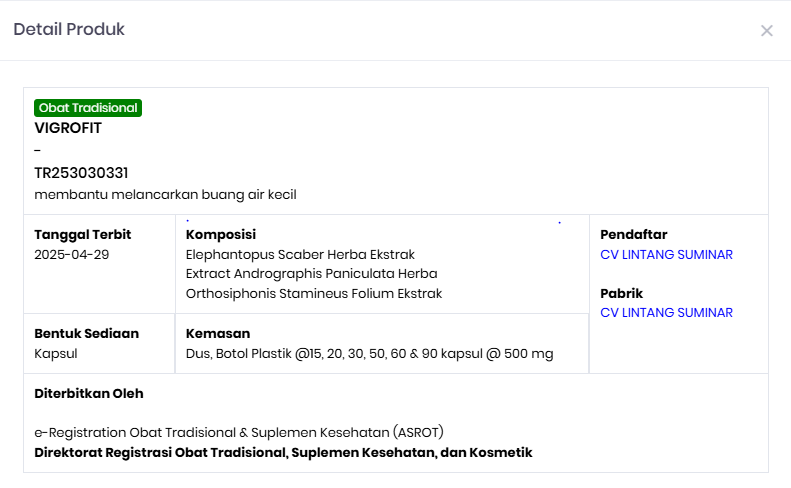Click the Bentuk Sediaan label
The image size is (791, 488).
pos(87,333)
